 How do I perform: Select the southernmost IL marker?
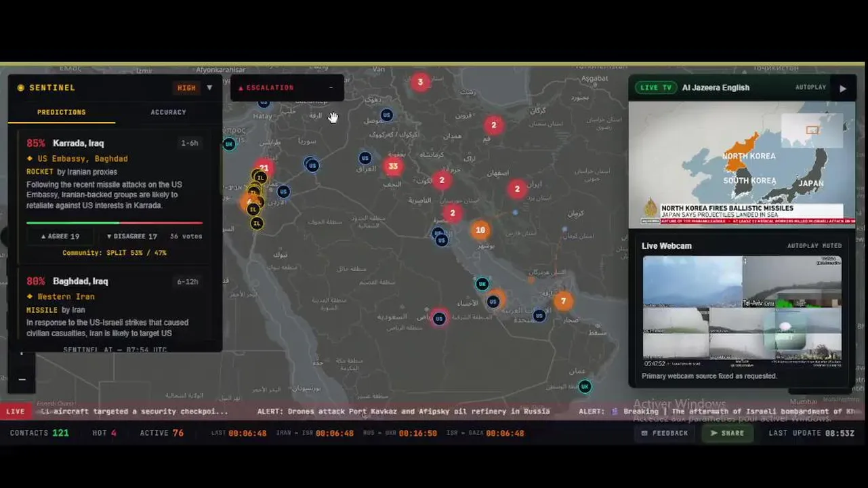256,223
